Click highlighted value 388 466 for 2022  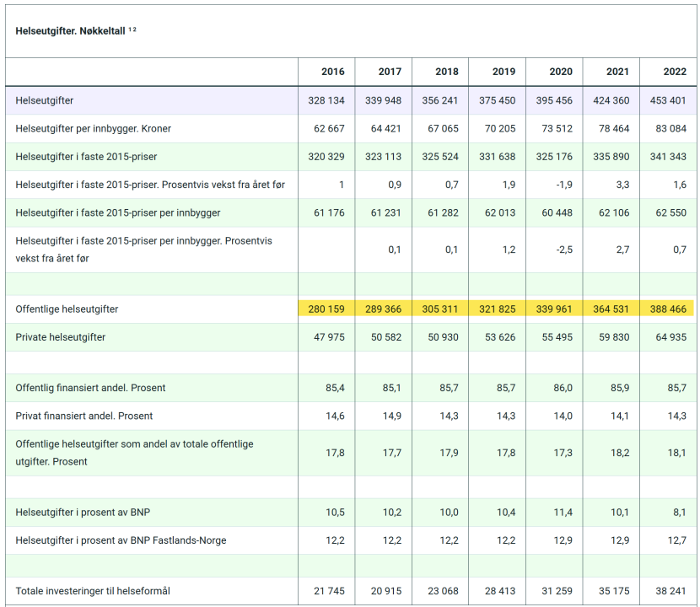point(667,309)
